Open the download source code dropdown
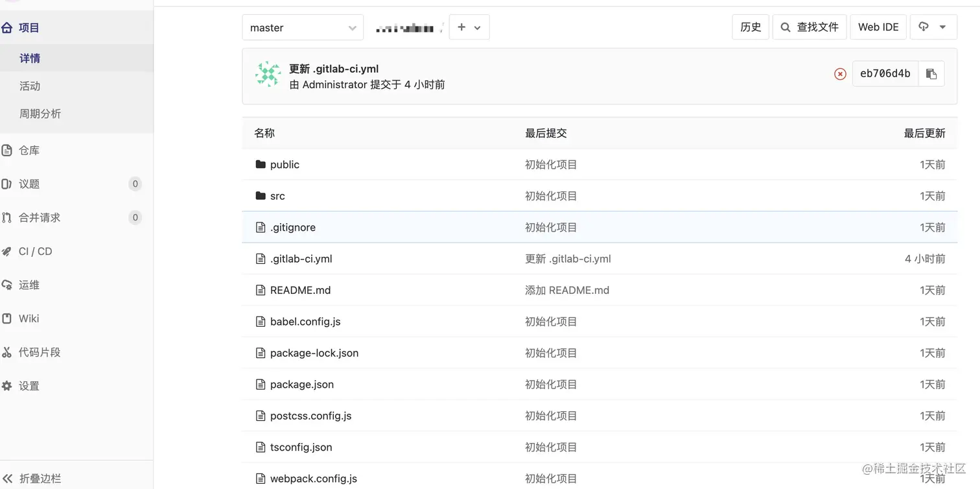This screenshot has width=980, height=489. [933, 27]
